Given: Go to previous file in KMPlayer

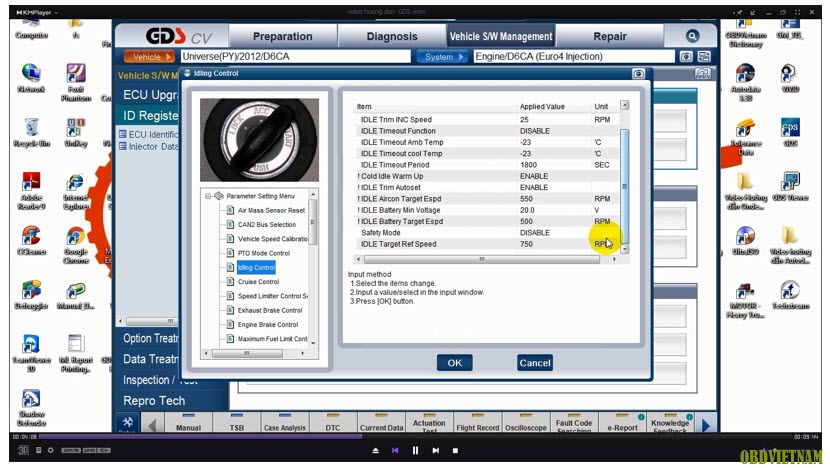Looking at the screenshot, I should (x=395, y=451).
